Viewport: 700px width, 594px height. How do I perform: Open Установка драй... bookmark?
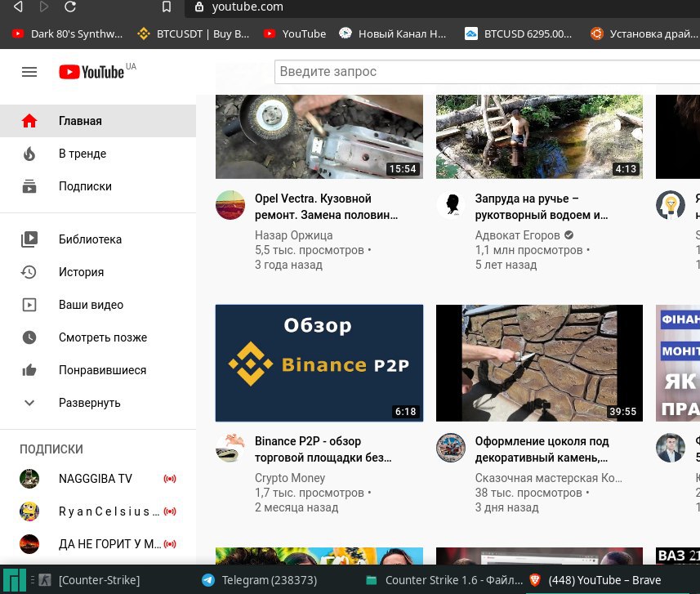pyautogui.click(x=644, y=34)
